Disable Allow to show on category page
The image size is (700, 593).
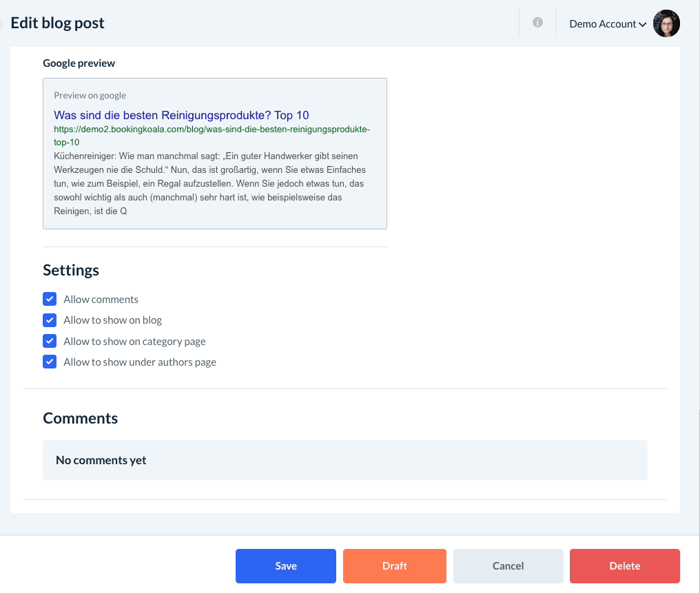coord(50,341)
